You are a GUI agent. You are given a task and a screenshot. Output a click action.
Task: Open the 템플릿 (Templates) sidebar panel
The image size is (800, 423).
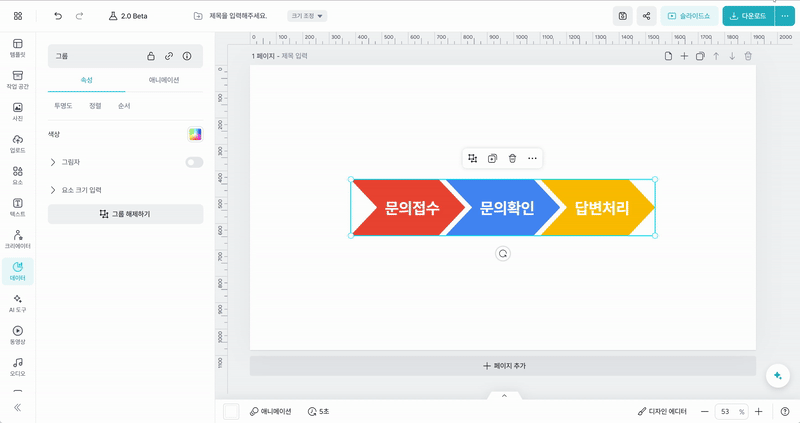(18, 47)
